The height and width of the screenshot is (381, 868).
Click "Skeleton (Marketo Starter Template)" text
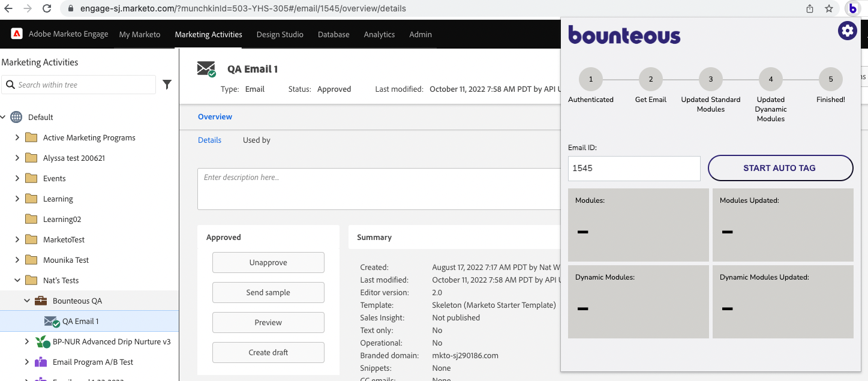(x=494, y=305)
